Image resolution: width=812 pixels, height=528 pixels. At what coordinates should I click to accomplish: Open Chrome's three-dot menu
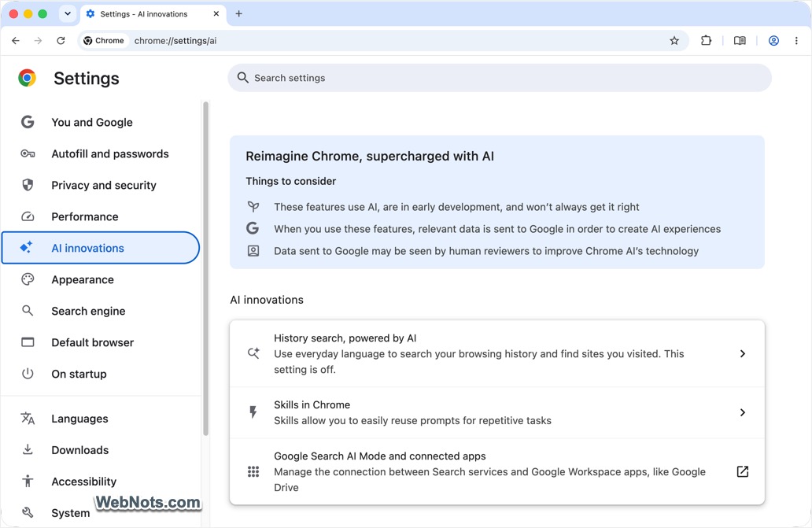click(x=796, y=40)
